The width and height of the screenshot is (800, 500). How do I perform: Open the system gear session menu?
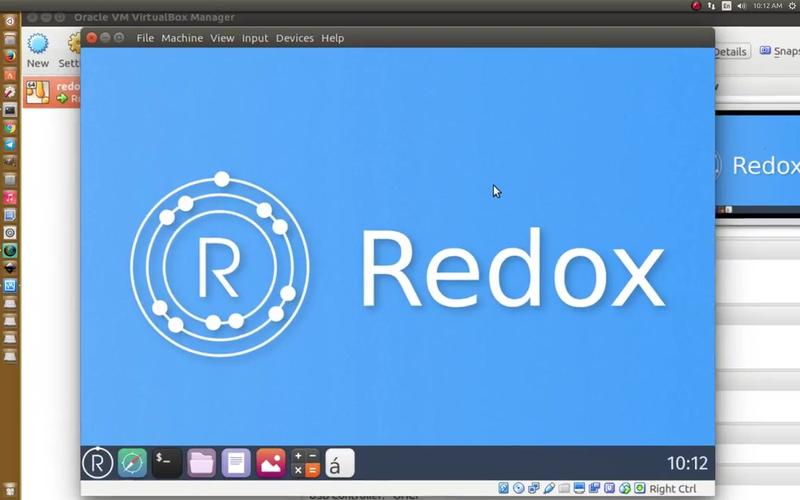[x=794, y=6]
